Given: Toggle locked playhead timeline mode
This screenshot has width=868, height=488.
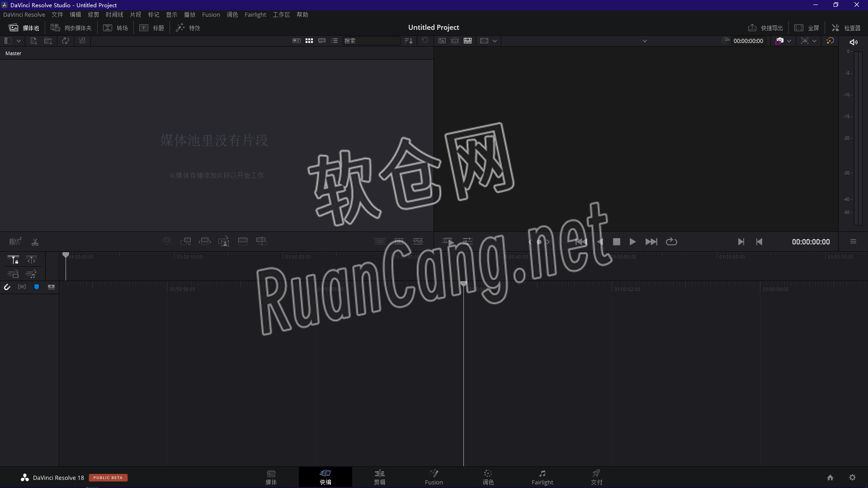Looking at the screenshot, I should 13,260.
